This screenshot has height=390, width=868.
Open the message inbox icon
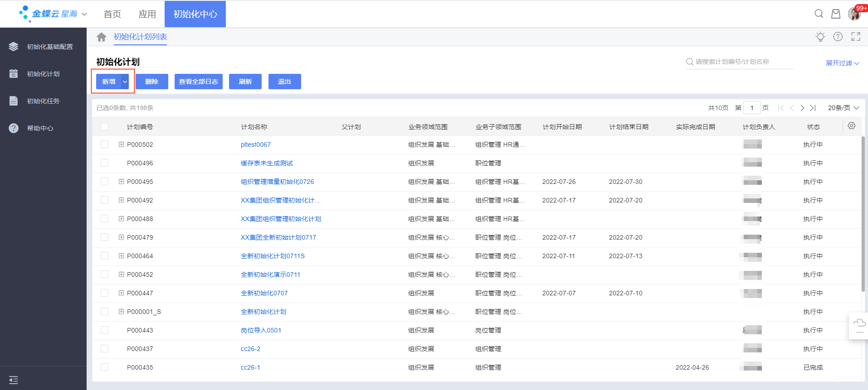[835, 14]
